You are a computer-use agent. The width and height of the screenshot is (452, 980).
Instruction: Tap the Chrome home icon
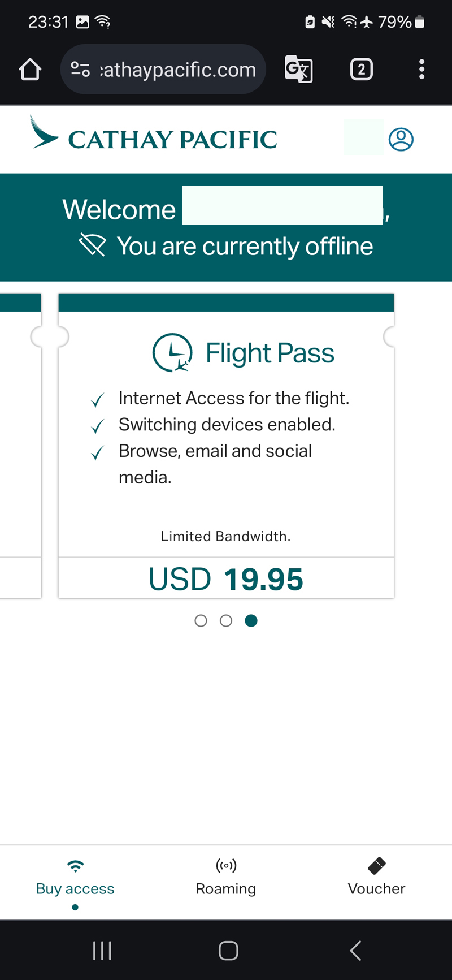[x=30, y=70]
